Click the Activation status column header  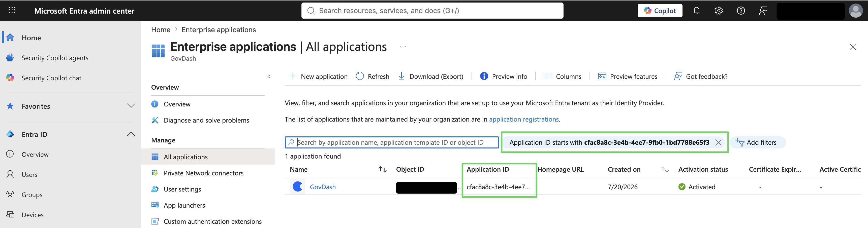click(703, 169)
